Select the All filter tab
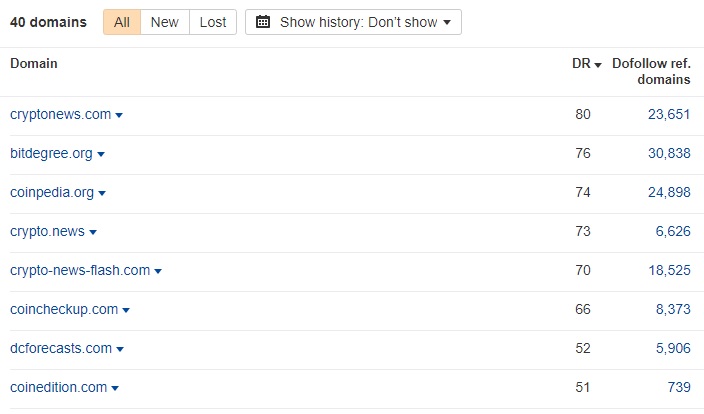The width and height of the screenshot is (704, 414). pos(122,22)
